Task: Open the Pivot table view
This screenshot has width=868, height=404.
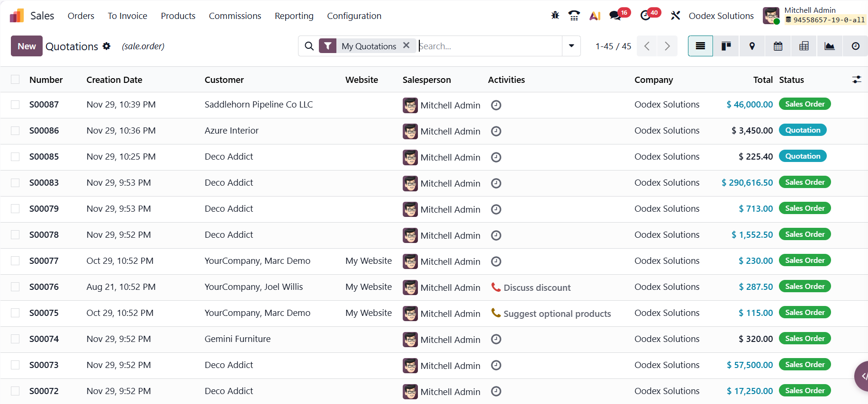Action: pos(804,46)
